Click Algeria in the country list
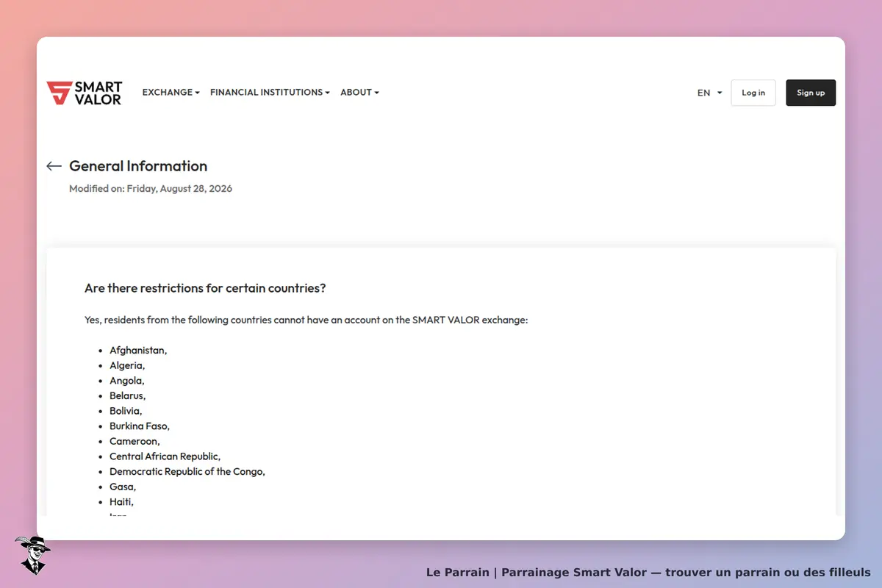Image resolution: width=882 pixels, height=588 pixels. [127, 365]
